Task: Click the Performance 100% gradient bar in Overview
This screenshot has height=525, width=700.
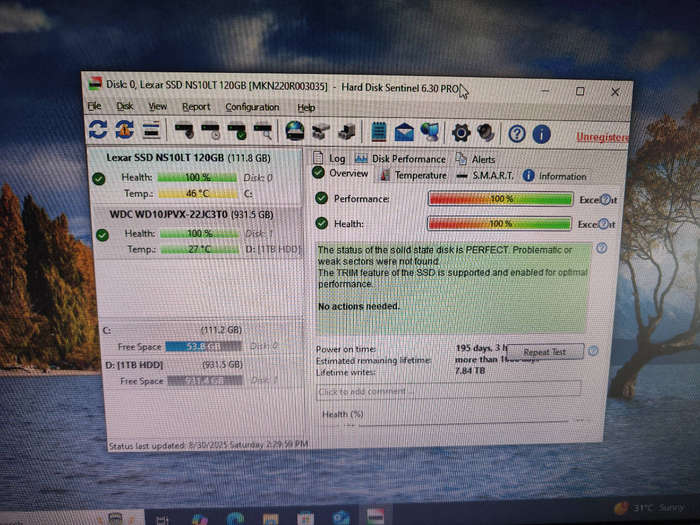Action: pyautogui.click(x=500, y=199)
